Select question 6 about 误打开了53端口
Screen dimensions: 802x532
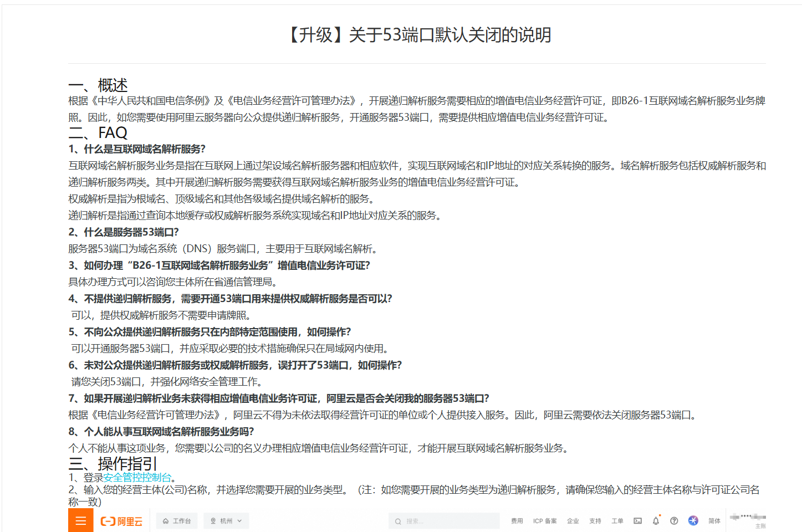pyautogui.click(x=235, y=365)
